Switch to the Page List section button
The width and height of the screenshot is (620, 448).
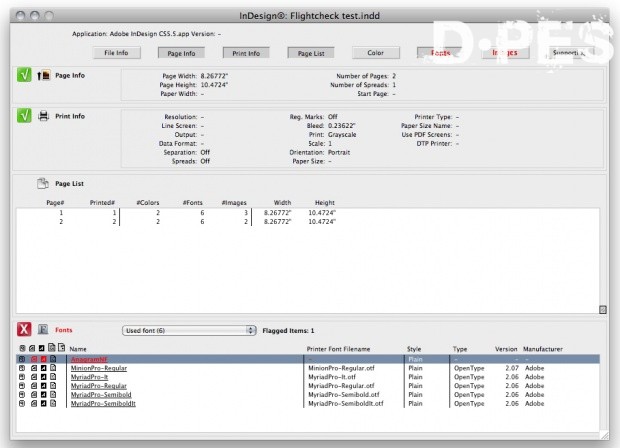(x=311, y=53)
